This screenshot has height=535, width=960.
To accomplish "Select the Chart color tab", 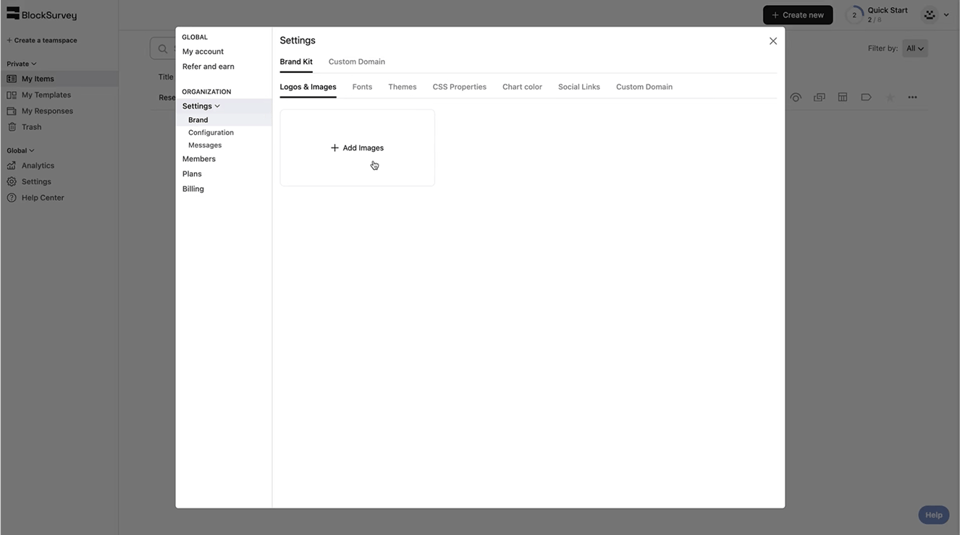I will coord(522,87).
